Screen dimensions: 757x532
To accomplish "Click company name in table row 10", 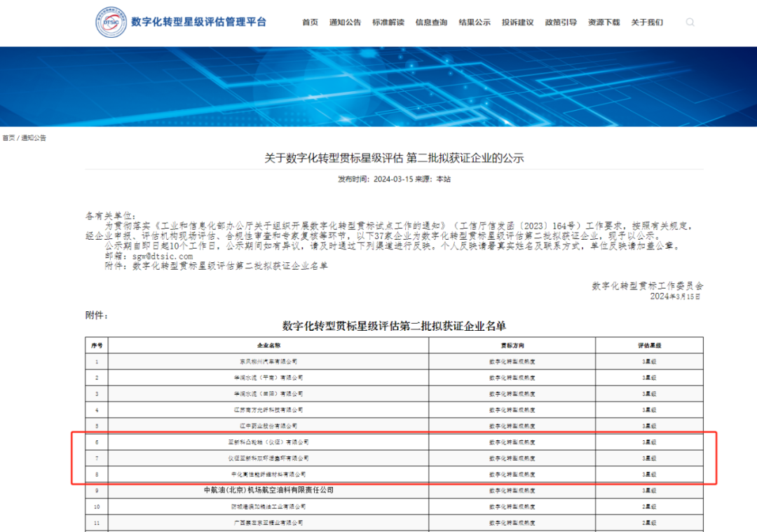I will (x=268, y=507).
